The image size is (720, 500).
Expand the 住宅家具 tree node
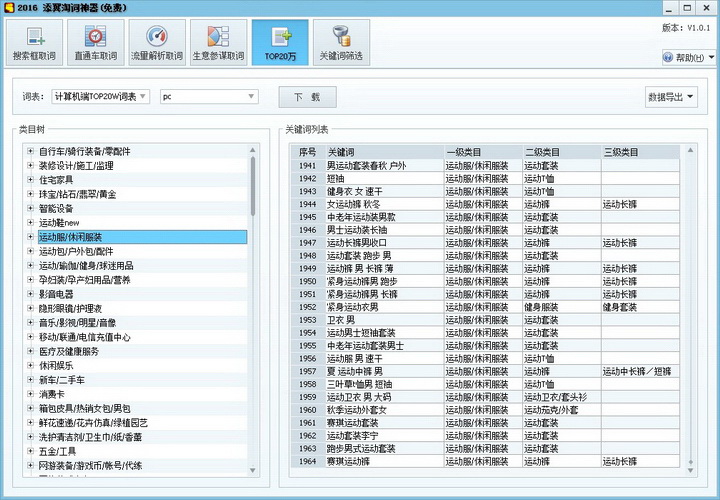point(30,180)
